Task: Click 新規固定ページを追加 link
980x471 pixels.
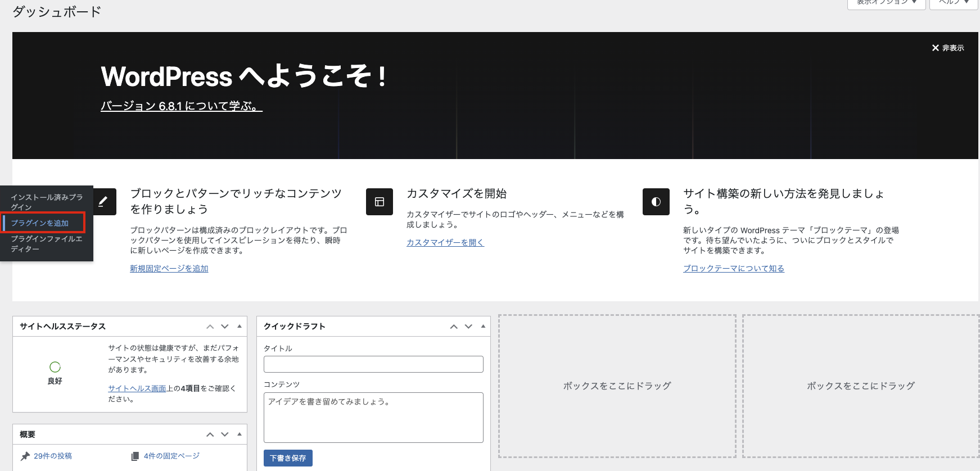Action: pyautogui.click(x=169, y=269)
